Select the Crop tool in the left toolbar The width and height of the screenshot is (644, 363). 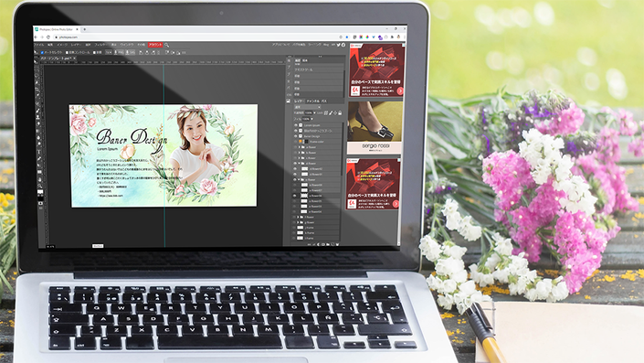pos(37,89)
